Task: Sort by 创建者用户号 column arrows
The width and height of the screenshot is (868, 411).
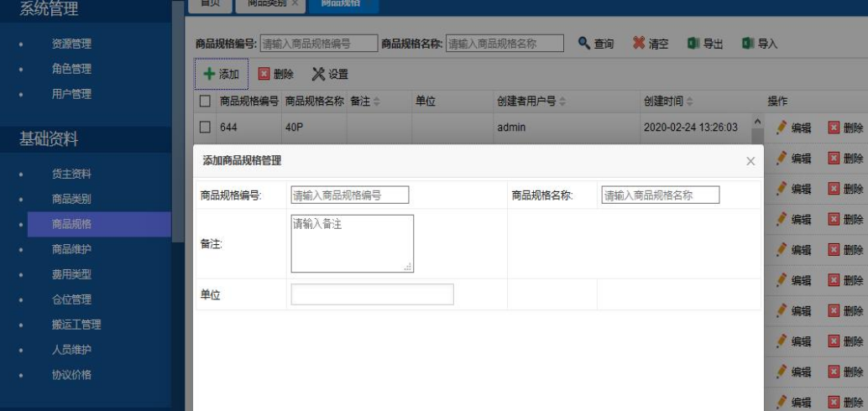Action: 562,101
